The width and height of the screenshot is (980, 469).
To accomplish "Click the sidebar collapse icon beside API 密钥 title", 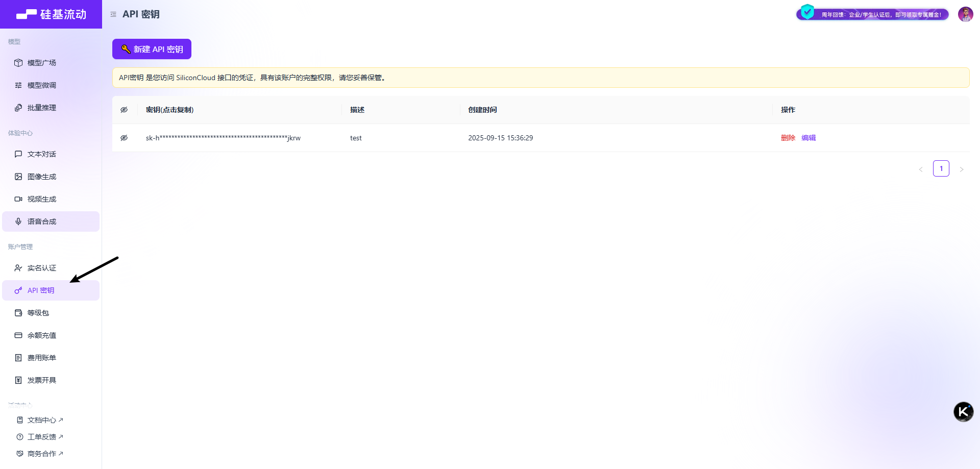I will click(x=113, y=14).
